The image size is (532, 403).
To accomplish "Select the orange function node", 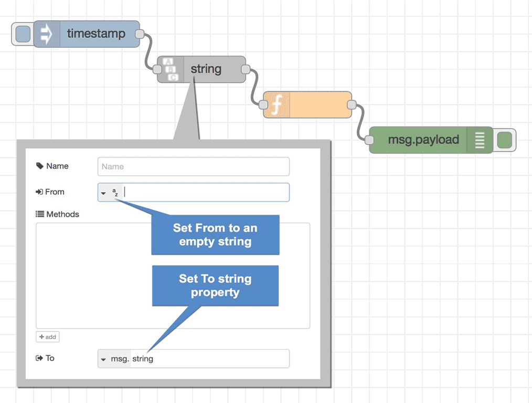I will pyautogui.click(x=315, y=104).
